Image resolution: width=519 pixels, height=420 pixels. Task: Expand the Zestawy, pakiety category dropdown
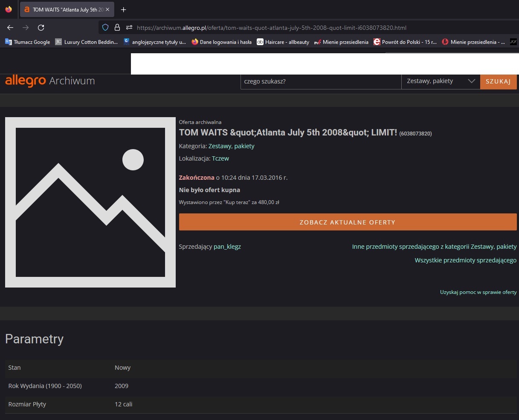(x=441, y=81)
